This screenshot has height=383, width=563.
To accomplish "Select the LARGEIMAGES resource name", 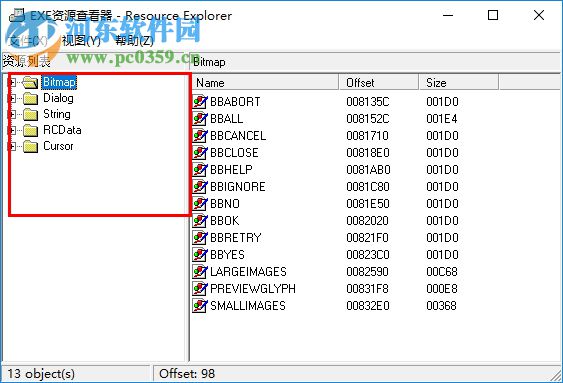I will click(248, 272).
